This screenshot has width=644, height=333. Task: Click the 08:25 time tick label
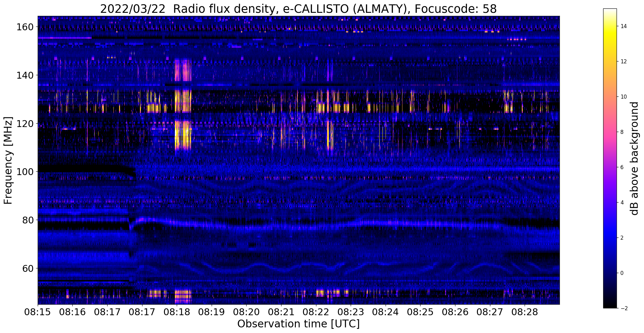click(x=420, y=312)
